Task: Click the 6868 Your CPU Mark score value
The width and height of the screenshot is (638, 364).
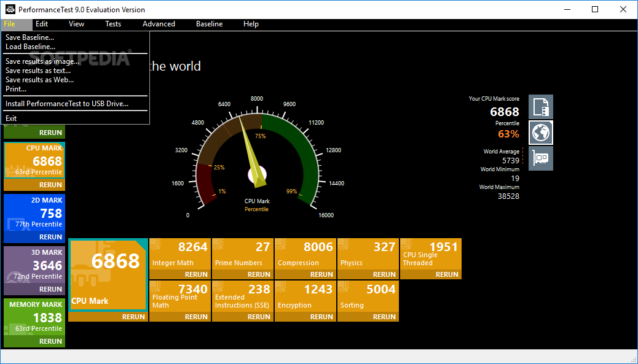Action: (x=505, y=112)
